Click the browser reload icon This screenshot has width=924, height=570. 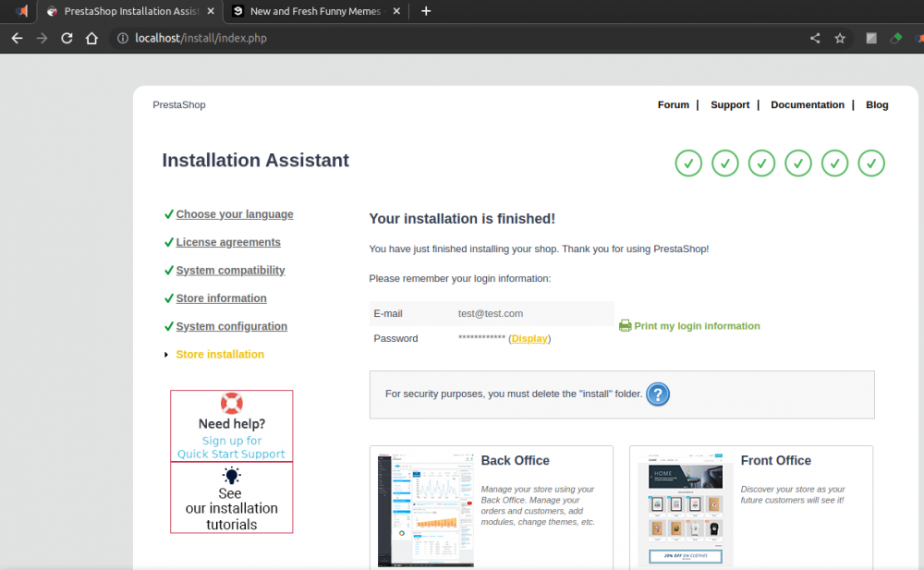pyautogui.click(x=67, y=39)
